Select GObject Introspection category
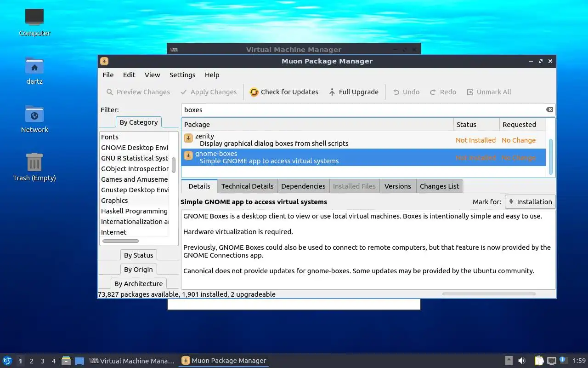 134,169
